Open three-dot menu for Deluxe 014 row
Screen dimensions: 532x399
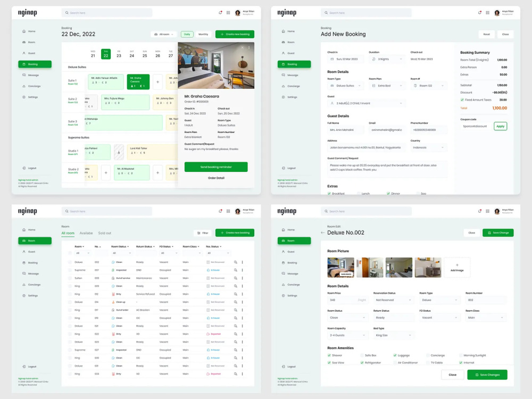pos(242,302)
